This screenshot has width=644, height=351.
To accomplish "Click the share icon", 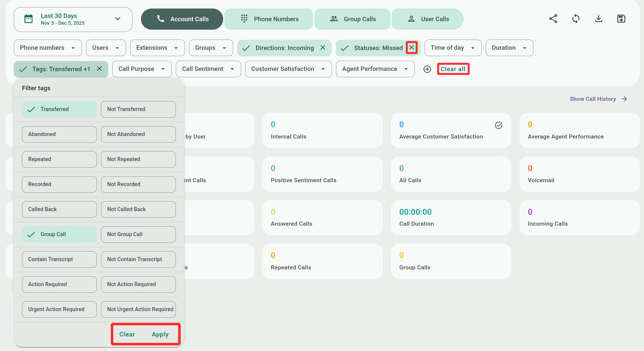I will (553, 19).
